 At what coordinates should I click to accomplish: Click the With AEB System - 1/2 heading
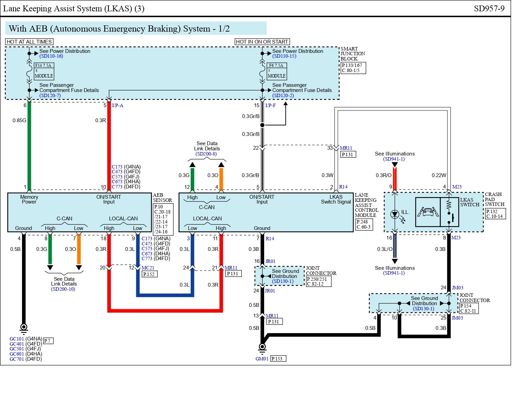click(x=136, y=28)
